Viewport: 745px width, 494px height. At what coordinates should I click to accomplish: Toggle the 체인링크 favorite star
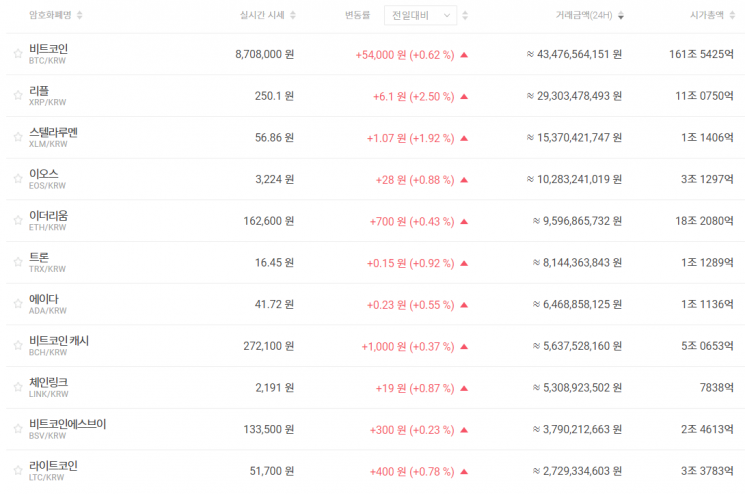pos(18,387)
